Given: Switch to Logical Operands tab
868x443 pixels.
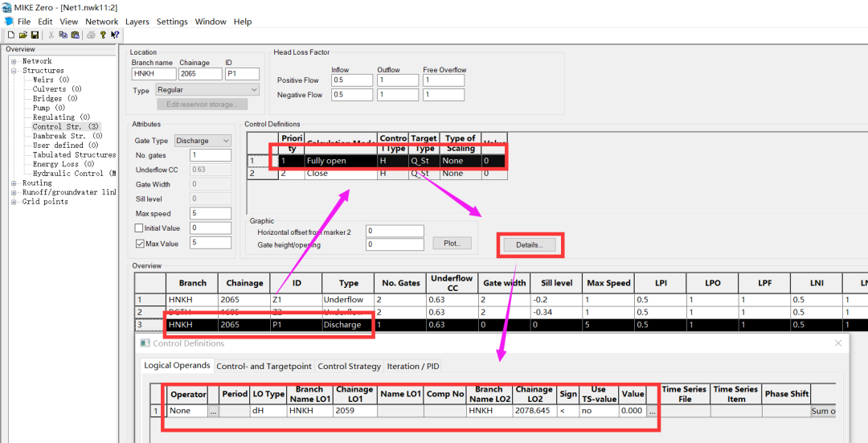Looking at the screenshot, I should 177,366.
